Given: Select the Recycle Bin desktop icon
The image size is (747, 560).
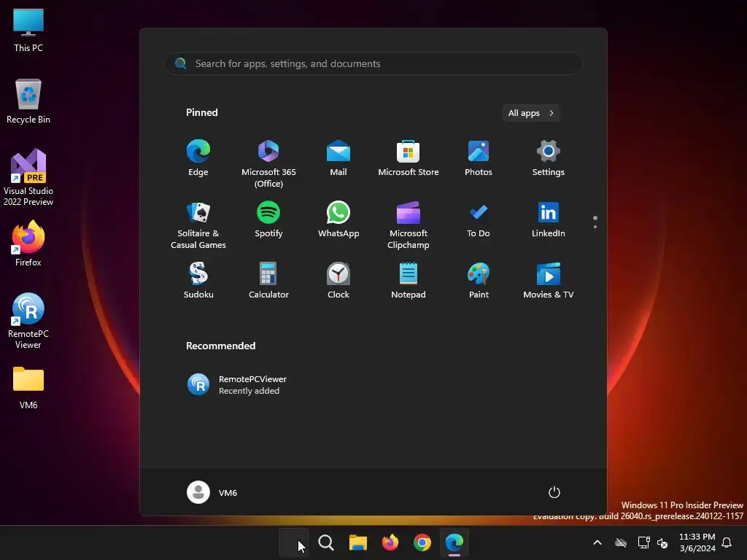Looking at the screenshot, I should pos(28,101).
